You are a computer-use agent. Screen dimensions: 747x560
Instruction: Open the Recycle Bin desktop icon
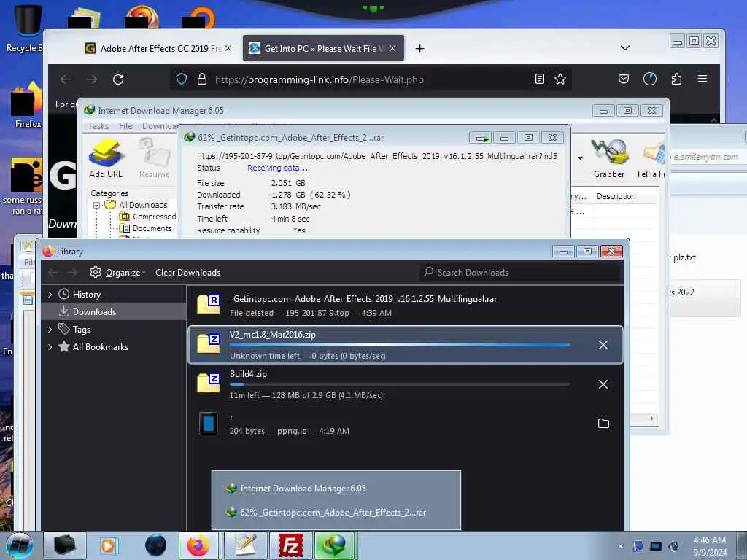coord(26,28)
